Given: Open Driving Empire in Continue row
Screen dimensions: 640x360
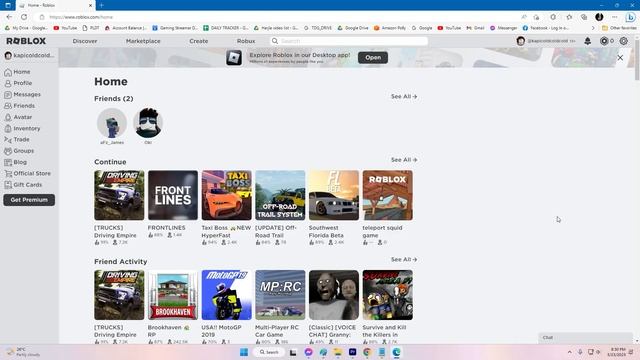Looking at the screenshot, I should pyautogui.click(x=119, y=195).
